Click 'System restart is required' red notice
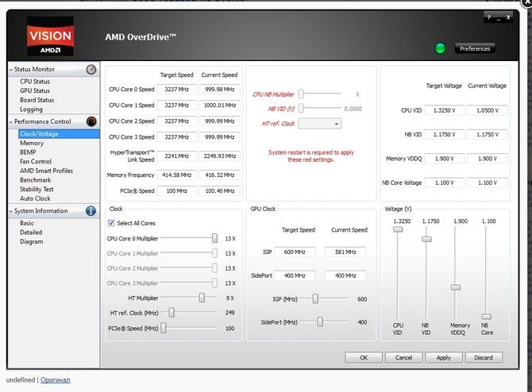The width and height of the screenshot is (532, 392). click(x=311, y=156)
